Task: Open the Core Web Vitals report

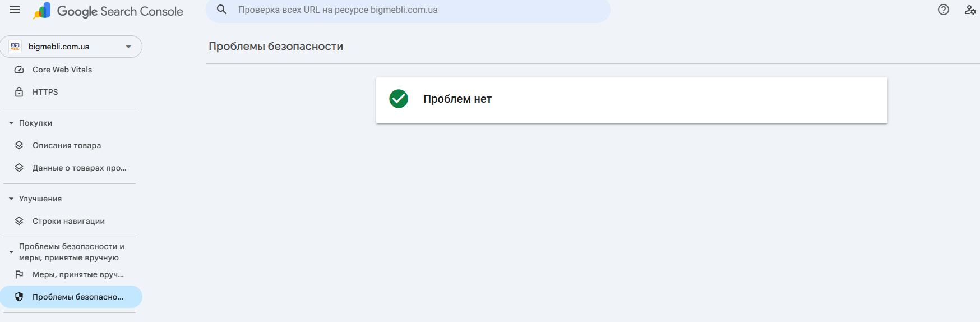Action: click(x=62, y=70)
